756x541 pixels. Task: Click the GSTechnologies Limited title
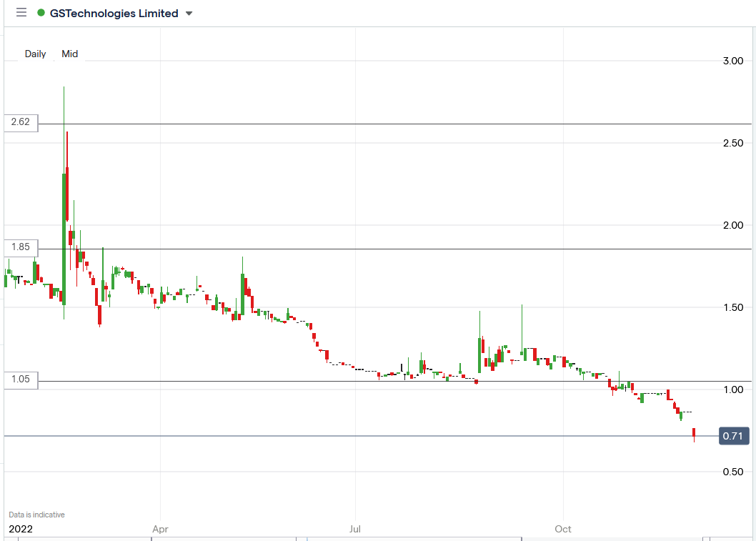(x=114, y=14)
